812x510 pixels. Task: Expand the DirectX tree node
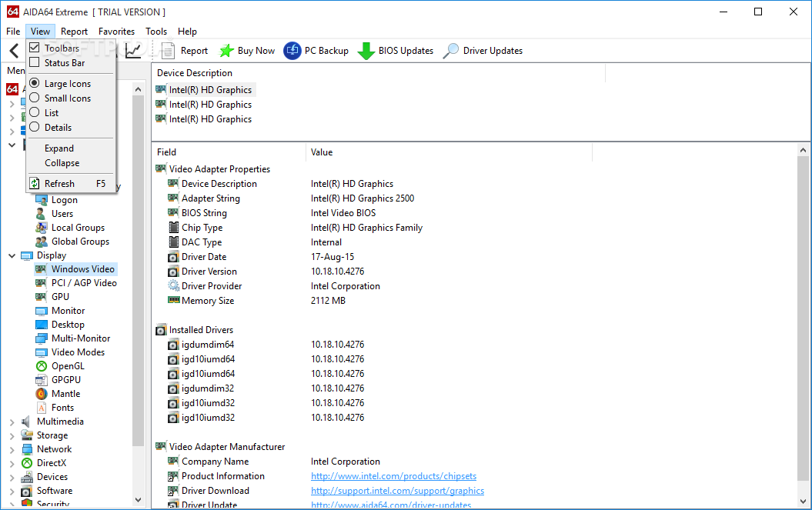[12, 463]
